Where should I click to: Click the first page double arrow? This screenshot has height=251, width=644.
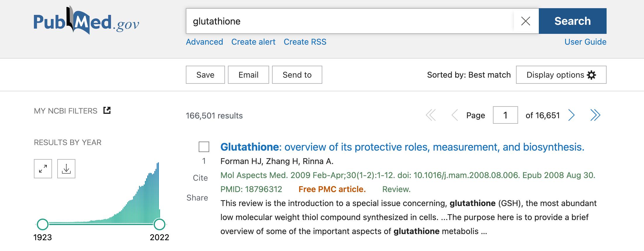pos(431,115)
